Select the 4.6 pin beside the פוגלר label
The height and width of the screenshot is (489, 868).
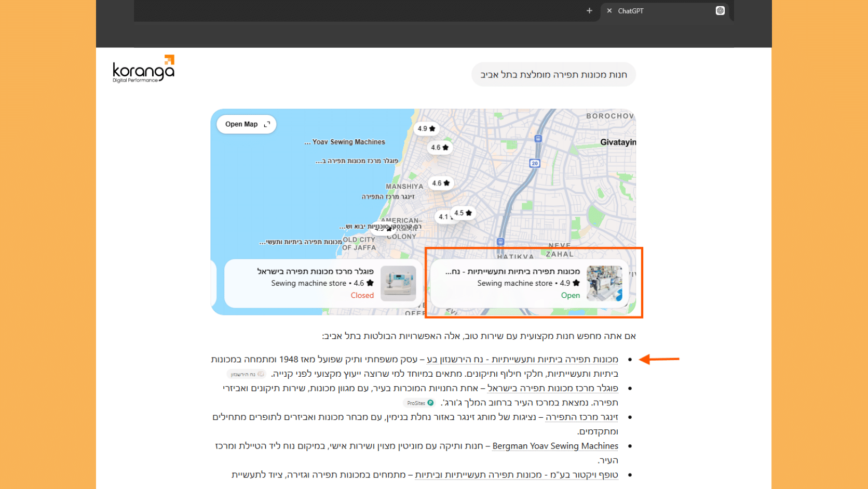click(x=440, y=148)
